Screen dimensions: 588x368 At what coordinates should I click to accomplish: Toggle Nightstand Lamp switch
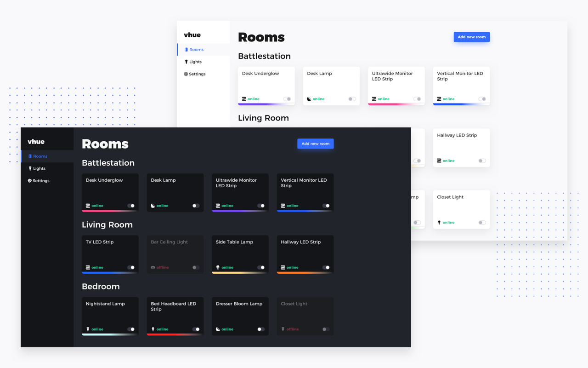(131, 329)
